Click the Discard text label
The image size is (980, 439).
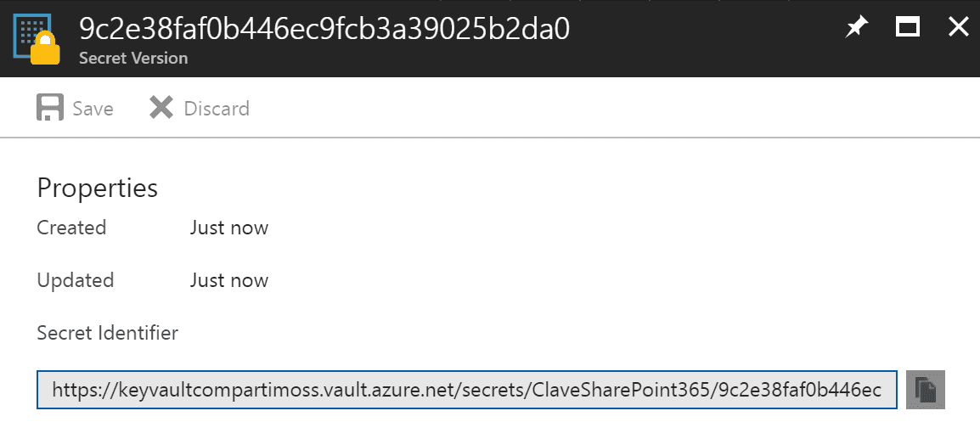point(217,108)
